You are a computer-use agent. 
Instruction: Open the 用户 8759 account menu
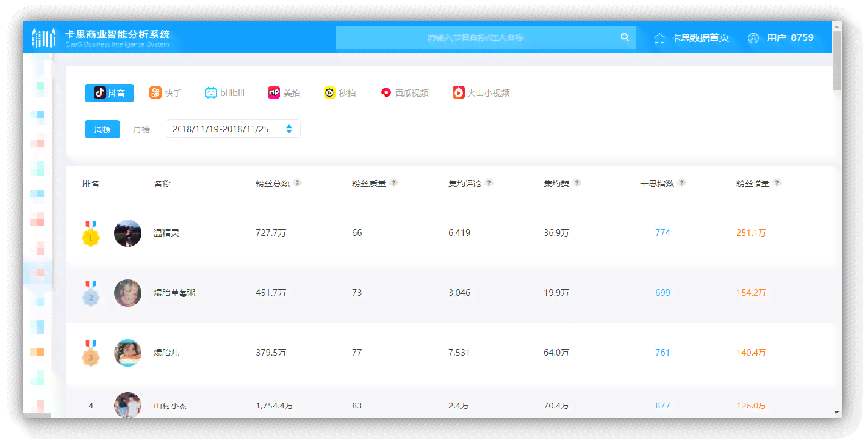pyautogui.click(x=780, y=37)
